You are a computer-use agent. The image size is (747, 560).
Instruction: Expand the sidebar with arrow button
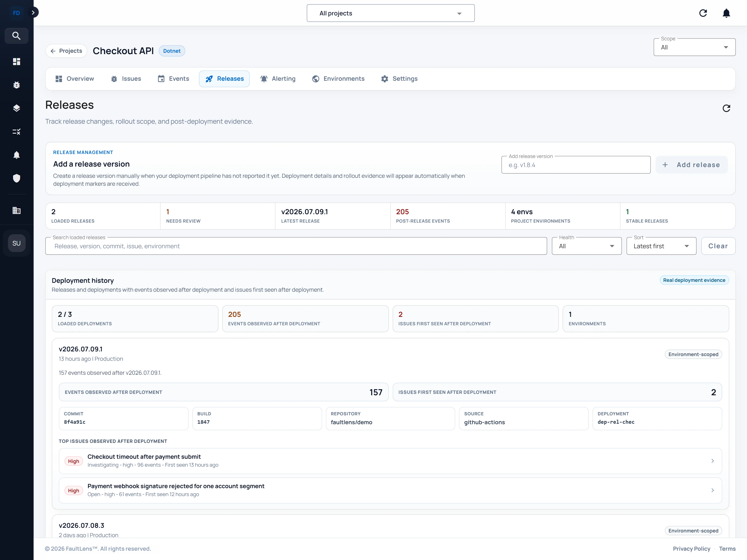pyautogui.click(x=33, y=13)
